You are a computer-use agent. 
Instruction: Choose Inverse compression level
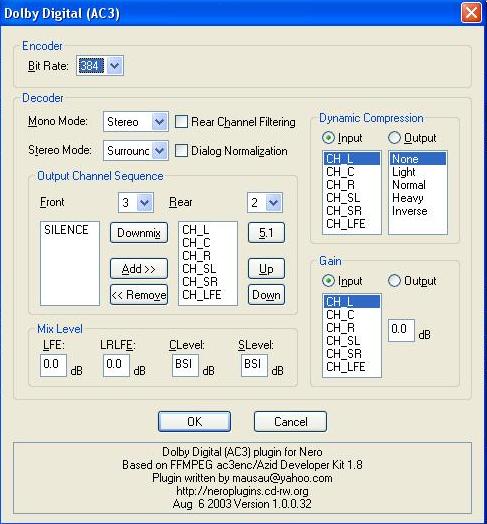418,211
